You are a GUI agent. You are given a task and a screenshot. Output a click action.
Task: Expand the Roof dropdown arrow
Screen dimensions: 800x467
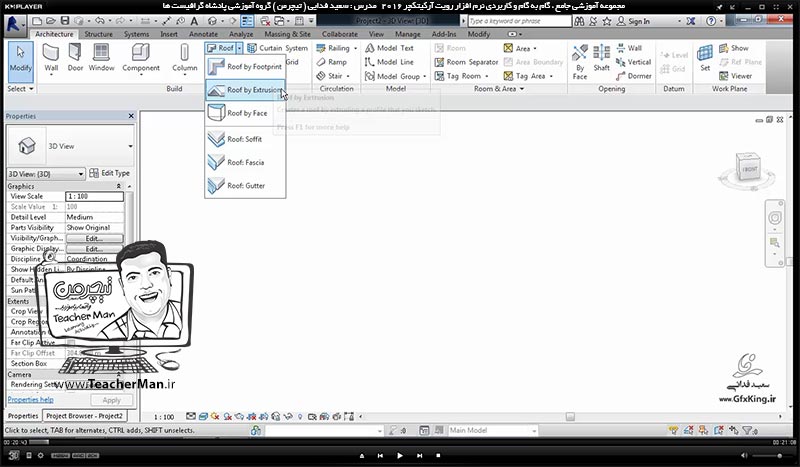click(239, 48)
